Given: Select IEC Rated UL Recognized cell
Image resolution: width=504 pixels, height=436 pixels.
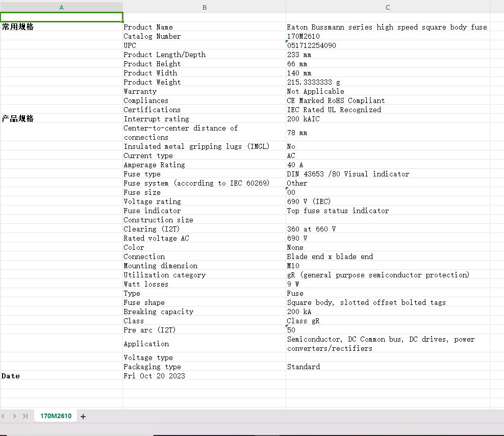Looking at the screenshot, I should pyautogui.click(x=388, y=109).
